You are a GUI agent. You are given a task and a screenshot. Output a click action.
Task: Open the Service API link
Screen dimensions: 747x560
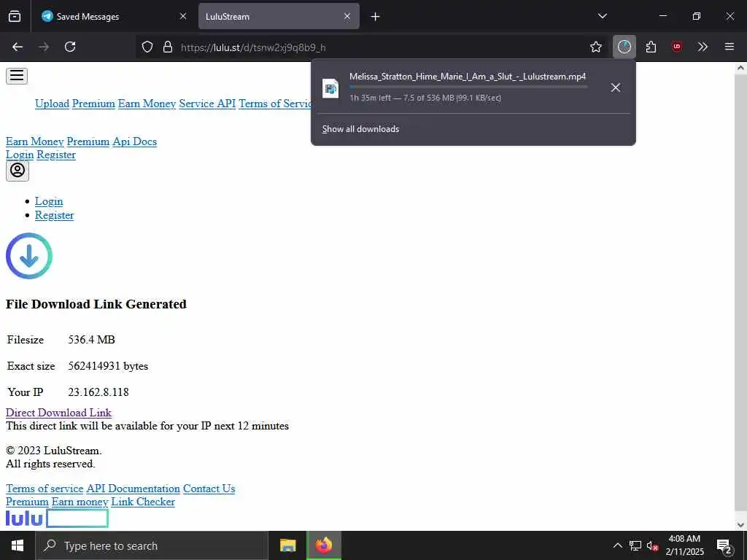pos(207,104)
